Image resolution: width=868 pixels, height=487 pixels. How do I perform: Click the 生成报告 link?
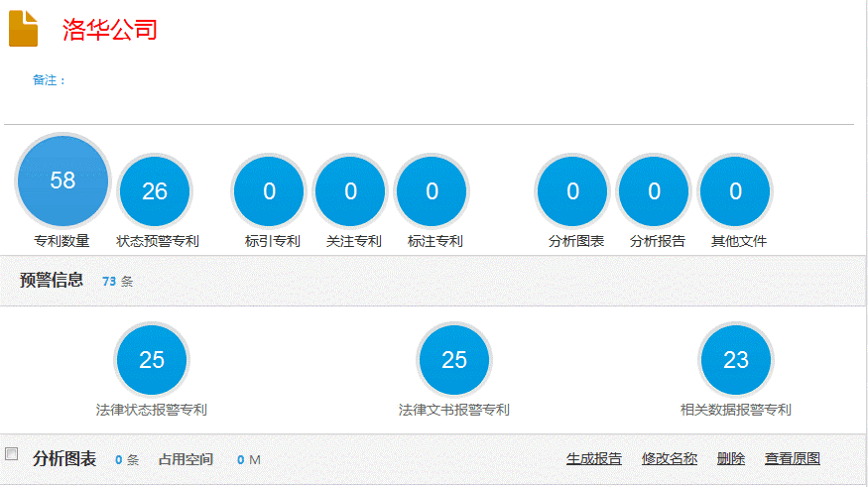(594, 459)
